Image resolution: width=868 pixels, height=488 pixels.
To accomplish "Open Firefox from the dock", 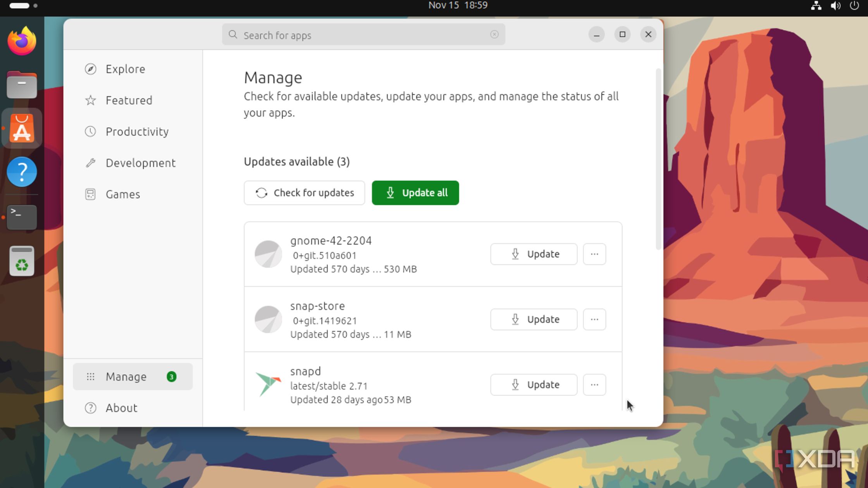I will [x=22, y=41].
